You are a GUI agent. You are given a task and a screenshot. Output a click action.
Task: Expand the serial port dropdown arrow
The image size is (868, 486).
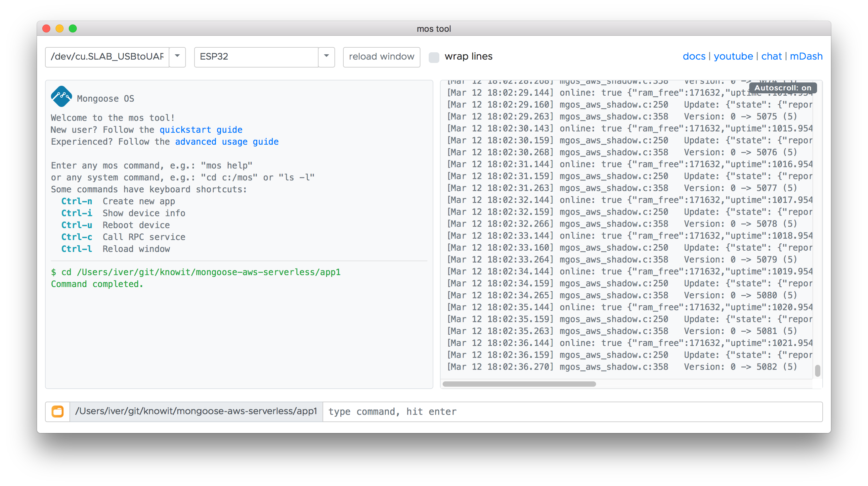click(x=177, y=57)
